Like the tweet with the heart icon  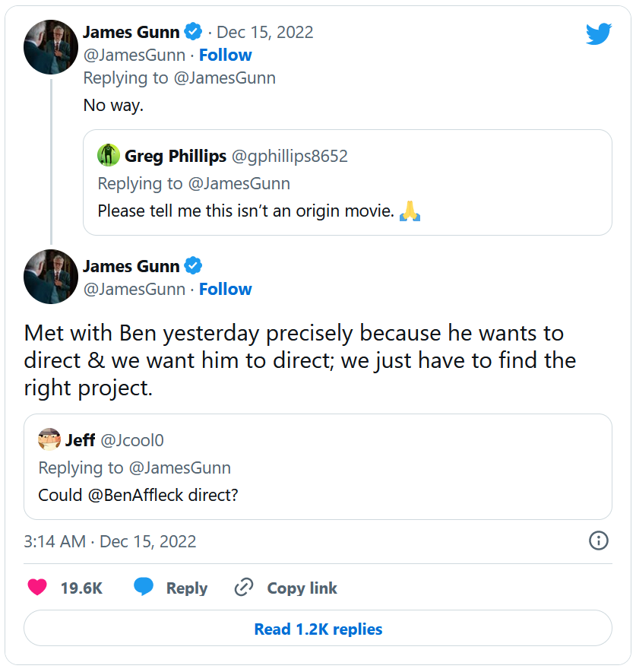[x=37, y=588]
